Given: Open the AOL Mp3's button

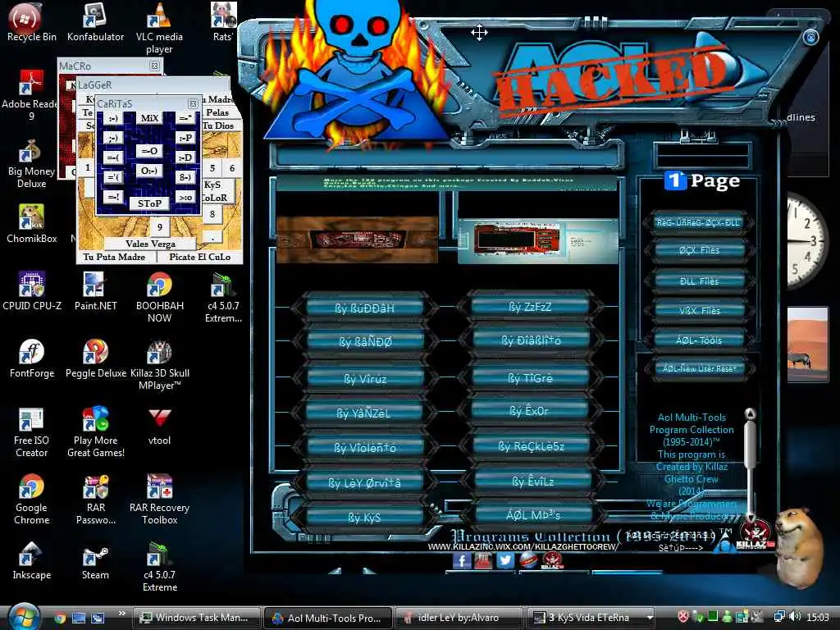Looking at the screenshot, I should 533,515.
